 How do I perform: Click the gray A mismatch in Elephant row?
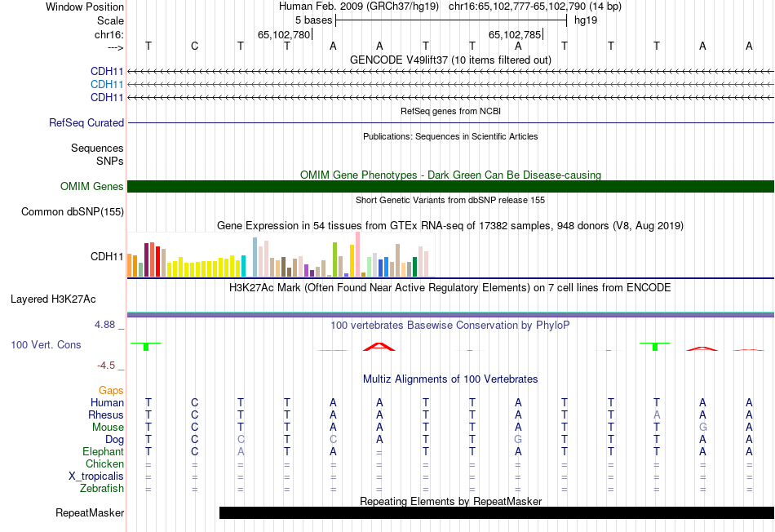[241, 451]
